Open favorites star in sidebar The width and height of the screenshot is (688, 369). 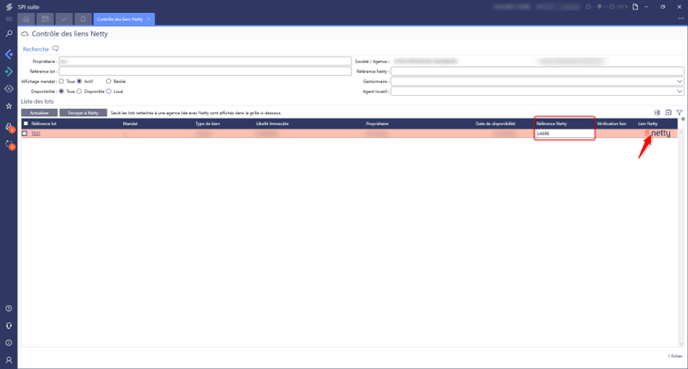click(x=9, y=106)
